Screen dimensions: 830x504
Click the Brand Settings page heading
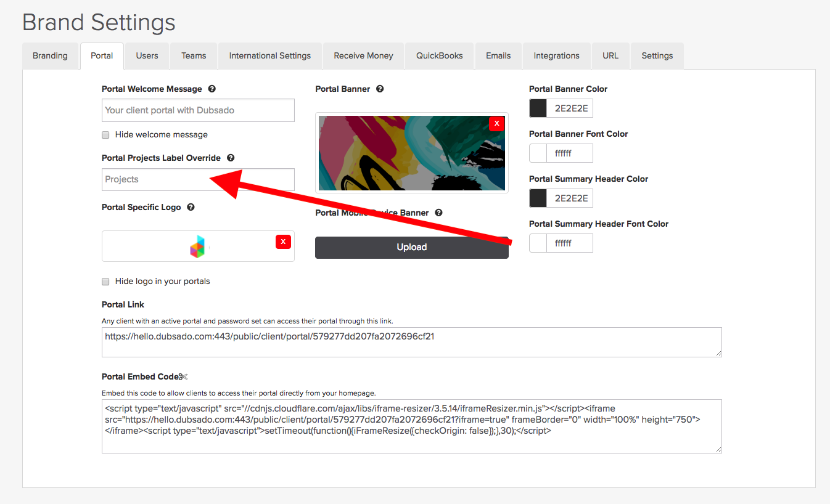(99, 22)
